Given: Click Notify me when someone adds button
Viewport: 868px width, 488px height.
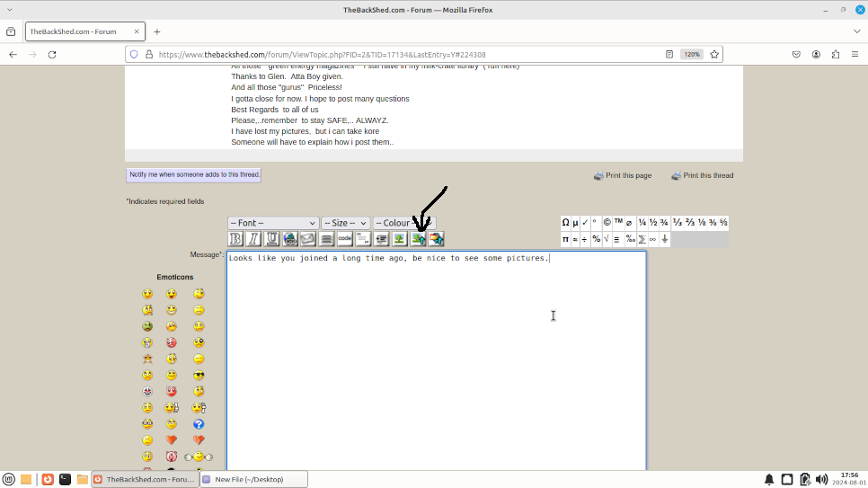Looking at the screenshot, I should 194,175.
